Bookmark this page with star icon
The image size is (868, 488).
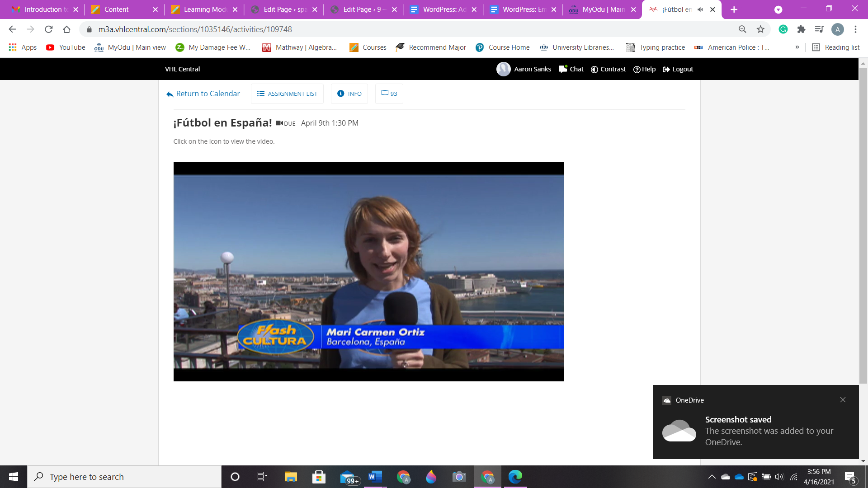pos(760,29)
